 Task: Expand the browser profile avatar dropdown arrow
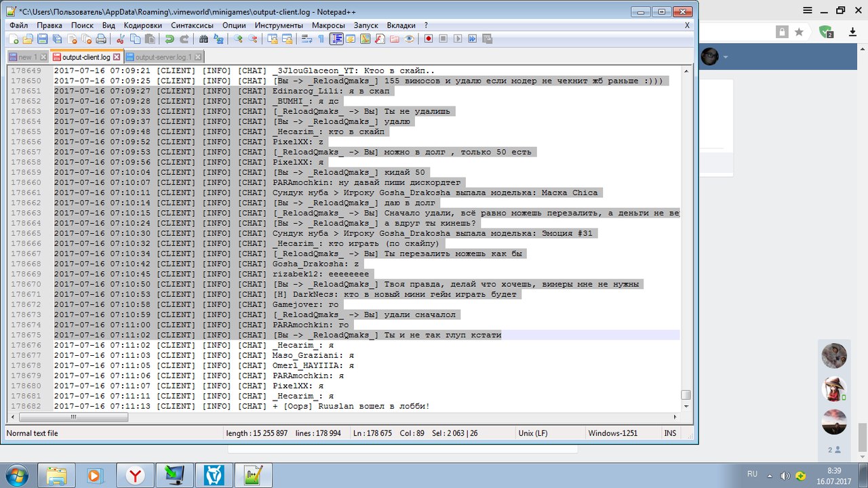[x=726, y=57]
